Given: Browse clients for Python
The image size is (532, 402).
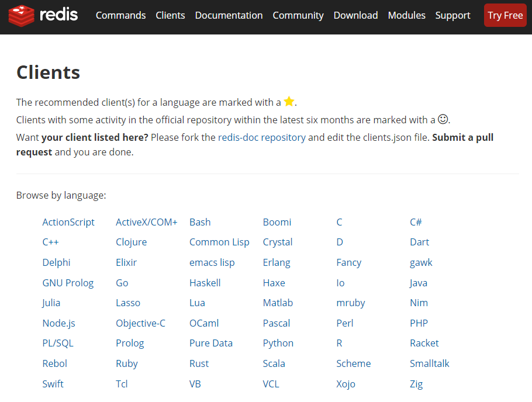Looking at the screenshot, I should 278,343.
